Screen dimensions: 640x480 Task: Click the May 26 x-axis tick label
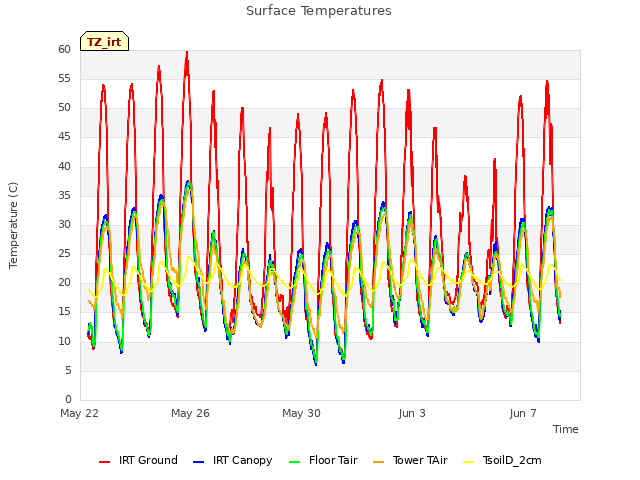(190, 413)
